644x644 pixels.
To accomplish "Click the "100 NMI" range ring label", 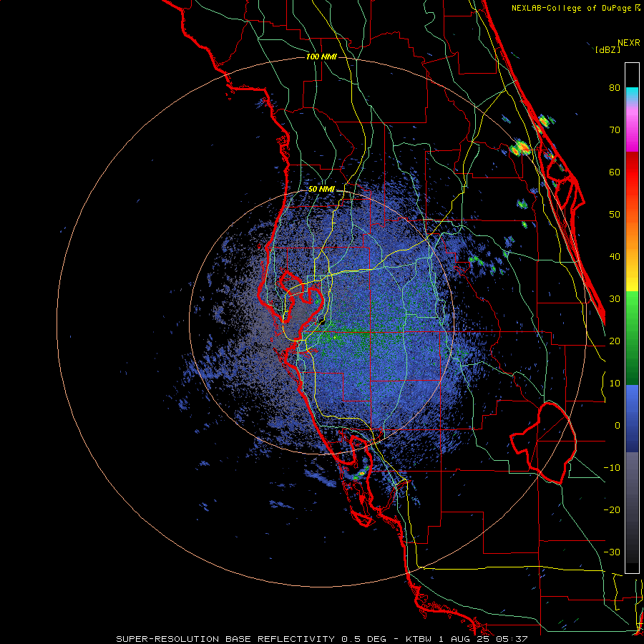I will 321,57.
